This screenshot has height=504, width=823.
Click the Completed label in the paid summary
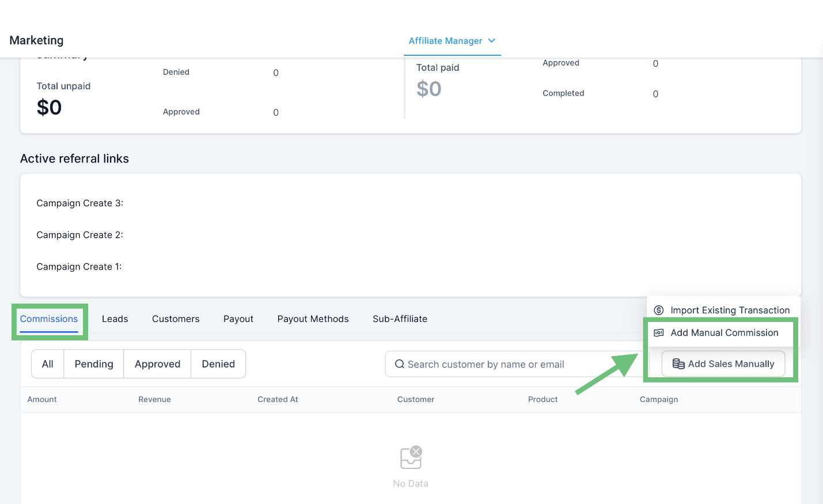click(x=563, y=93)
